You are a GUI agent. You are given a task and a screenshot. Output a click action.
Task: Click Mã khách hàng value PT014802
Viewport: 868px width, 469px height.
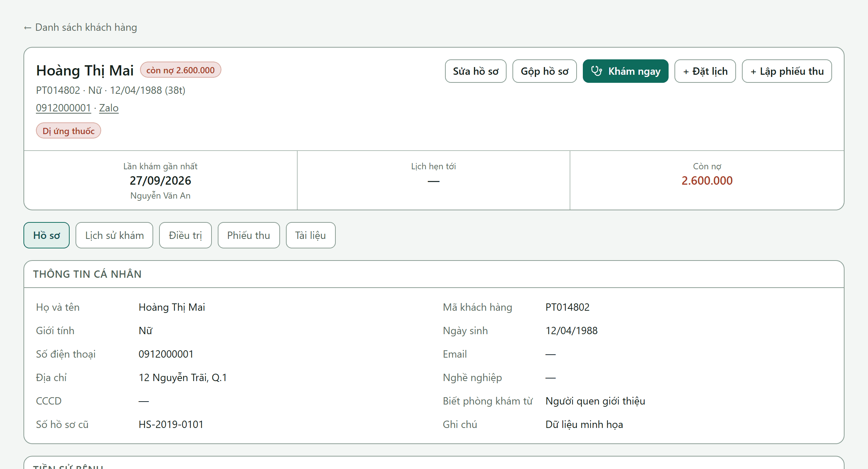(x=567, y=307)
